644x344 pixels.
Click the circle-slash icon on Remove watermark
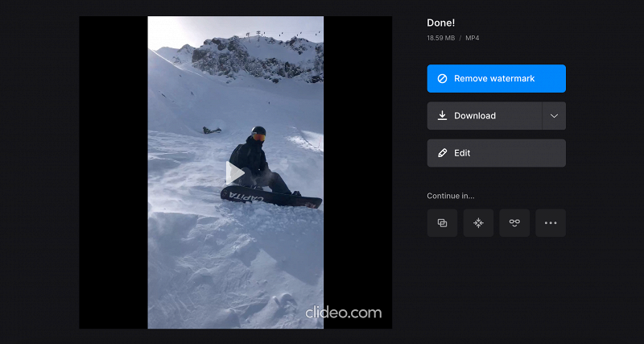click(442, 78)
